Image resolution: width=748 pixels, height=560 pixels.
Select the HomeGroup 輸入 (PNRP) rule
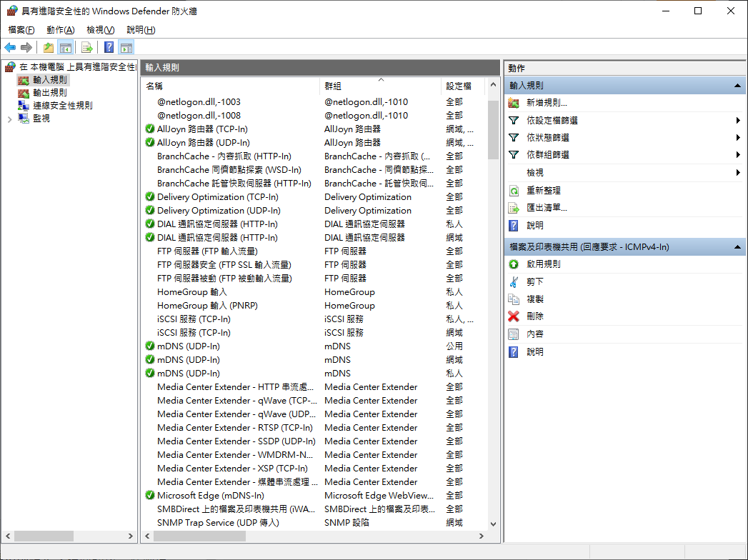coord(207,305)
